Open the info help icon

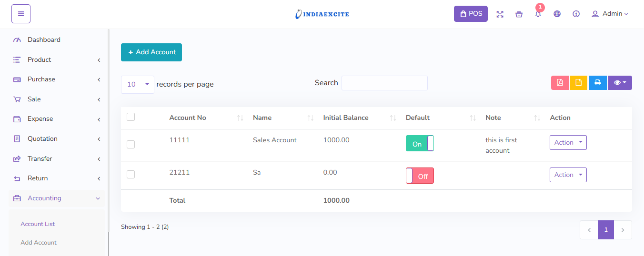tap(576, 14)
